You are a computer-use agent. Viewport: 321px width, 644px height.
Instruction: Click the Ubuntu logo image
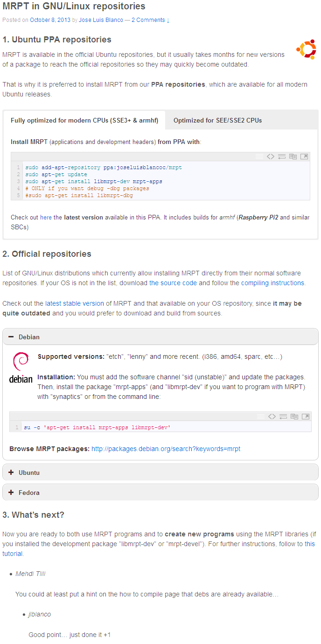(306, 49)
